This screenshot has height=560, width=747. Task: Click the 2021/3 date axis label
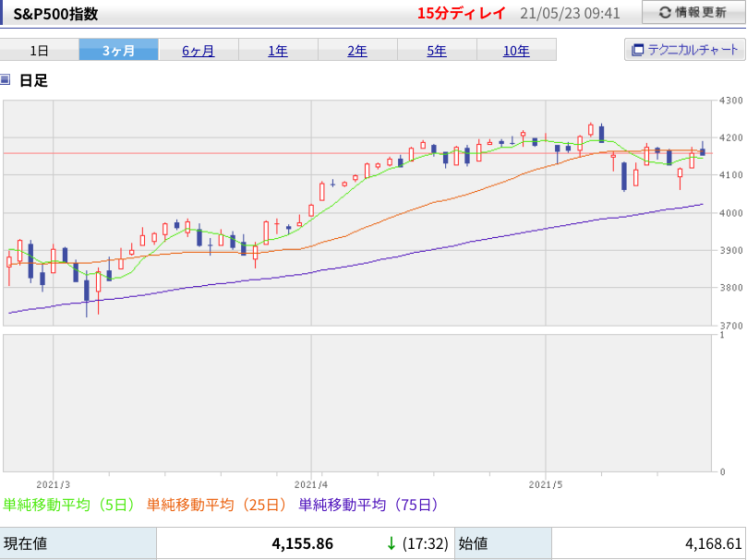pyautogui.click(x=53, y=484)
